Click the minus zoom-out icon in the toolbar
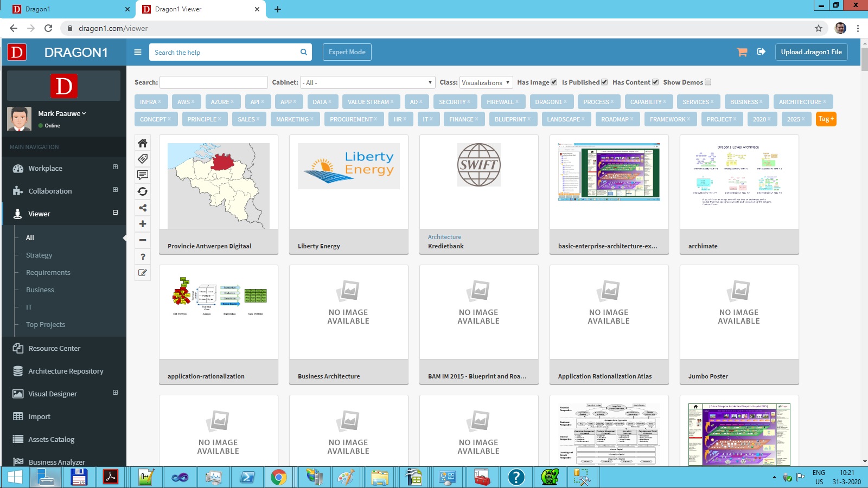Viewport: 868px width, 488px height. (x=143, y=240)
